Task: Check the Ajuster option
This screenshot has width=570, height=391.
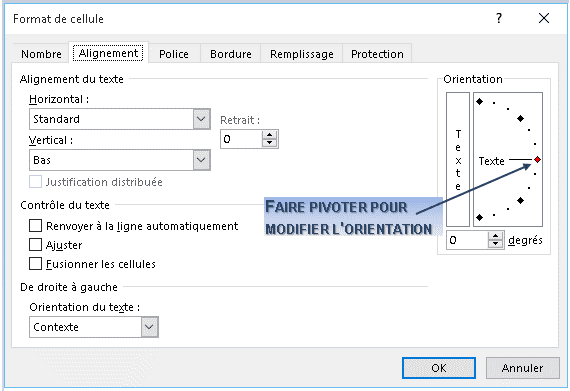Action: tap(35, 245)
